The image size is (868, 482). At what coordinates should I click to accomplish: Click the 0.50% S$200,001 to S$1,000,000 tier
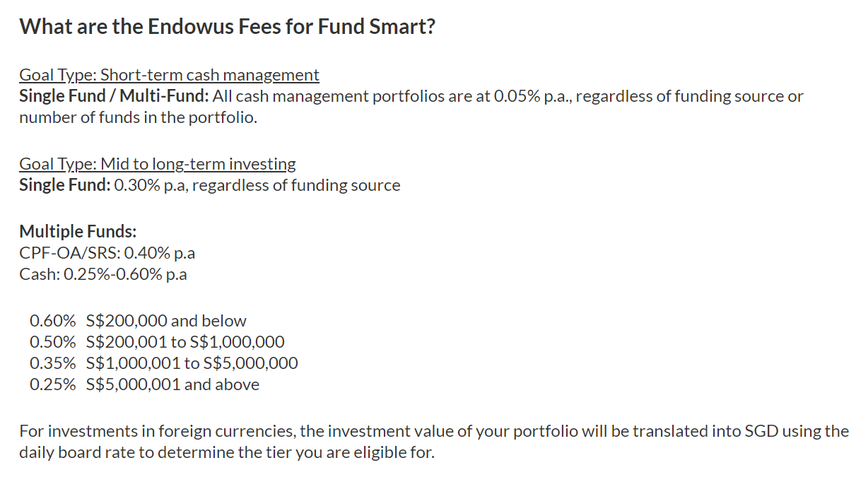(x=157, y=342)
